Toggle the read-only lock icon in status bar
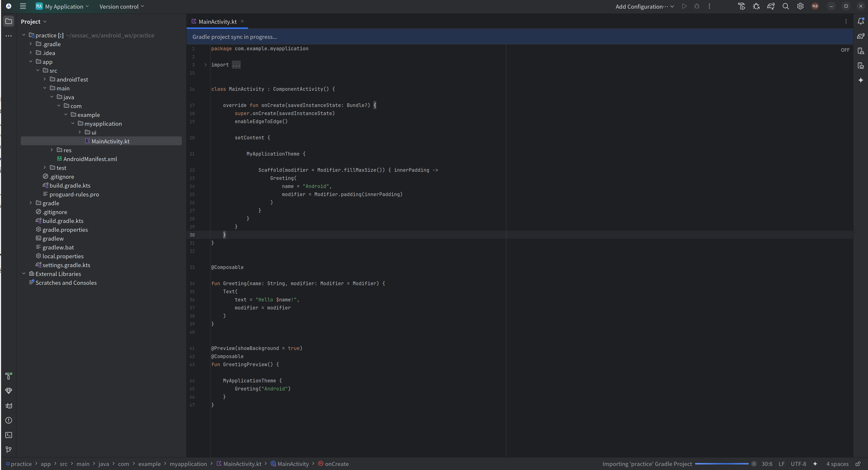The image size is (868, 470). pos(858,464)
